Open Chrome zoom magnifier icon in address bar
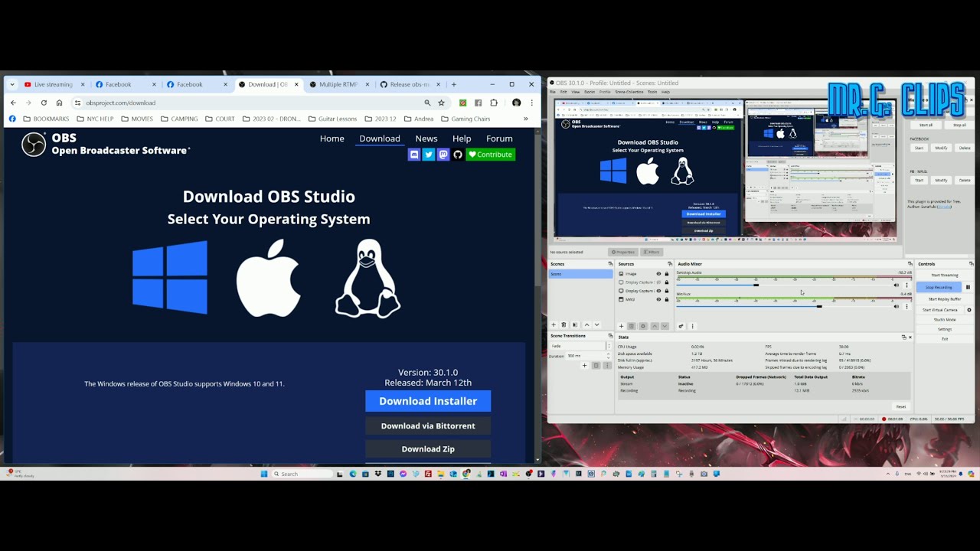980x551 pixels. point(427,103)
